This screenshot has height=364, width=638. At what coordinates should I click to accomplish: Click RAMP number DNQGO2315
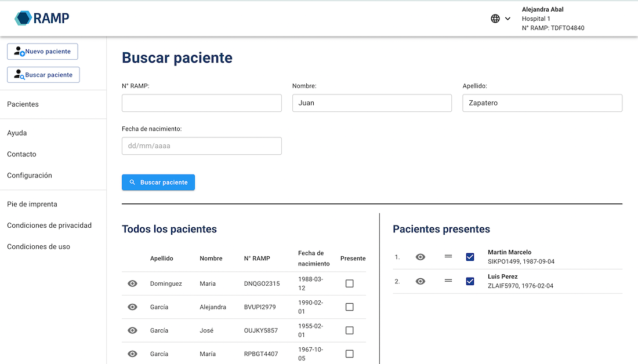pyautogui.click(x=262, y=283)
